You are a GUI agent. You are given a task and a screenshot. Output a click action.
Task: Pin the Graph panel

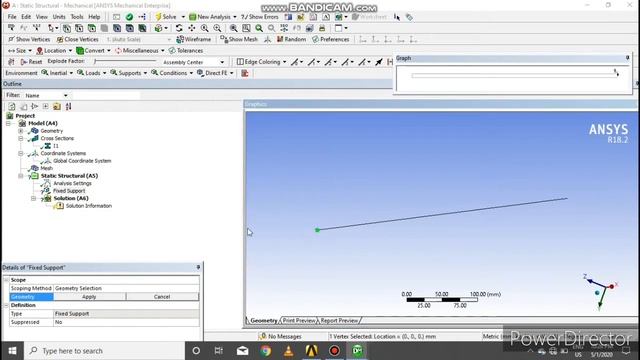[x=627, y=58]
